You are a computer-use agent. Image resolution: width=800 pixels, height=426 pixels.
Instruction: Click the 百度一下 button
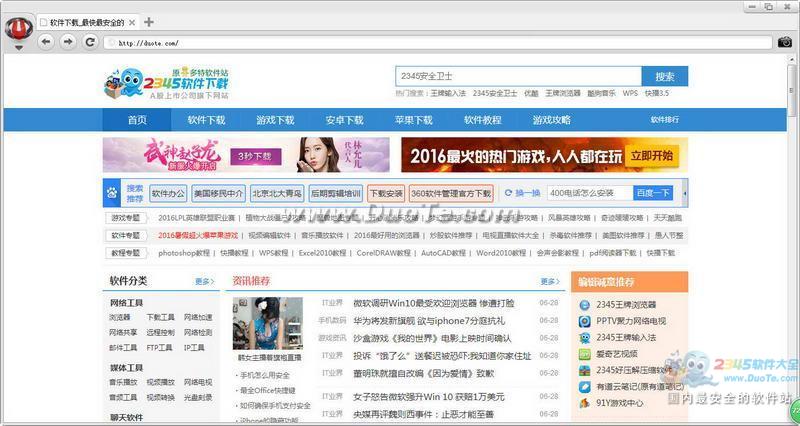(x=653, y=193)
